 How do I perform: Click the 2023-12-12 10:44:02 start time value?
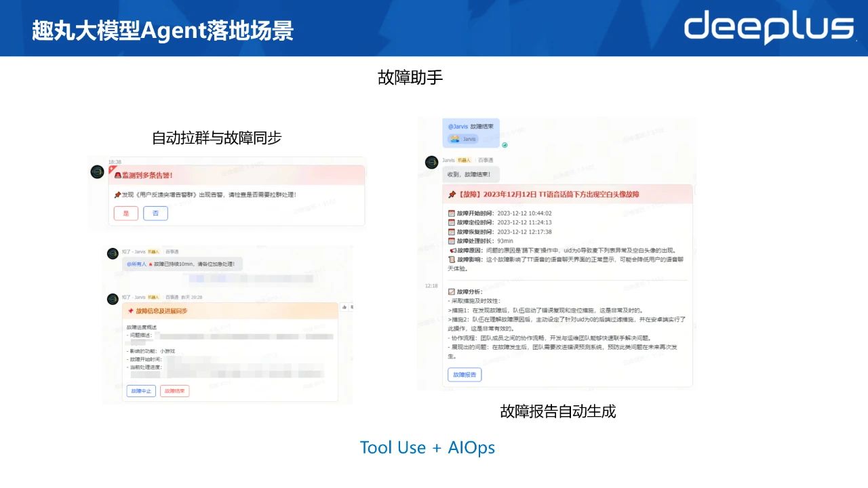pyautogui.click(x=524, y=213)
